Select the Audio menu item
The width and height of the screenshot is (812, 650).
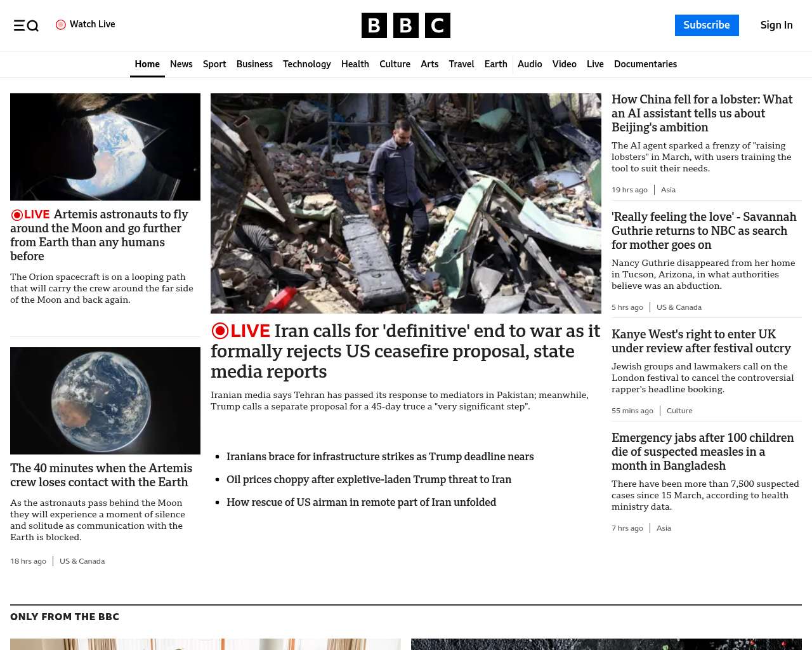click(x=530, y=64)
